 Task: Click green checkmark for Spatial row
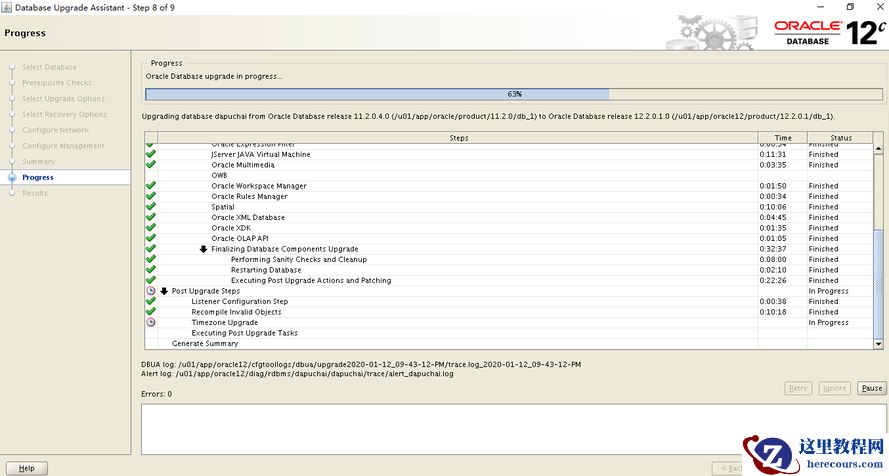pos(150,206)
